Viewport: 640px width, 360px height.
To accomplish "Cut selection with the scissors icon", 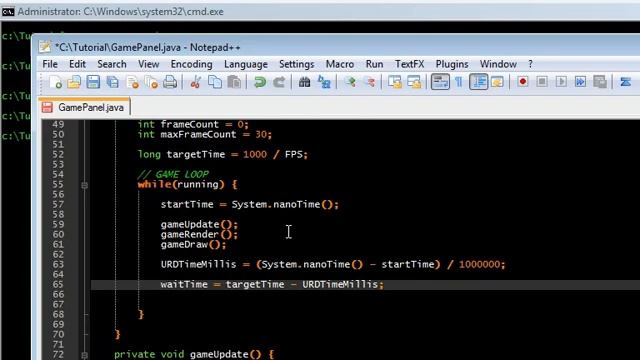I will (196, 82).
